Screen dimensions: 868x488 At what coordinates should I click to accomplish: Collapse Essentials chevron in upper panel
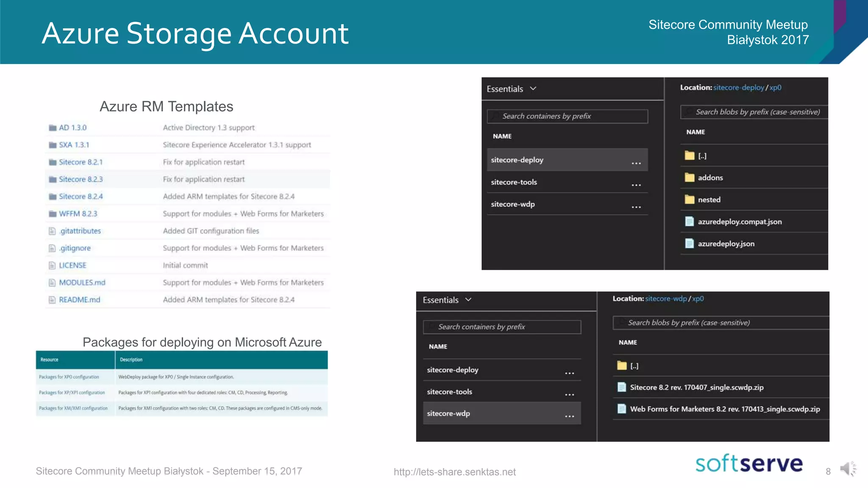533,89
